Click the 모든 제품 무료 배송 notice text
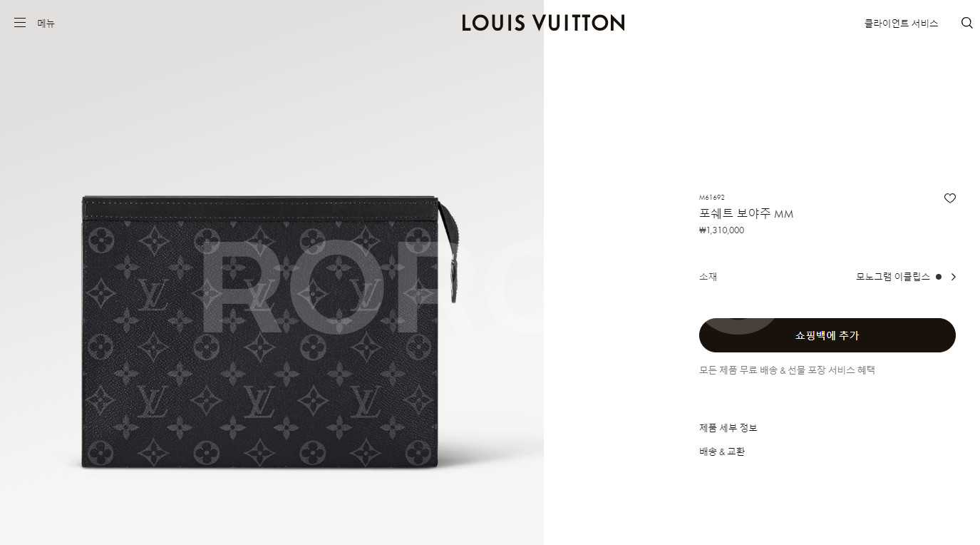Viewport: 980px width, 545px height. pos(787,370)
